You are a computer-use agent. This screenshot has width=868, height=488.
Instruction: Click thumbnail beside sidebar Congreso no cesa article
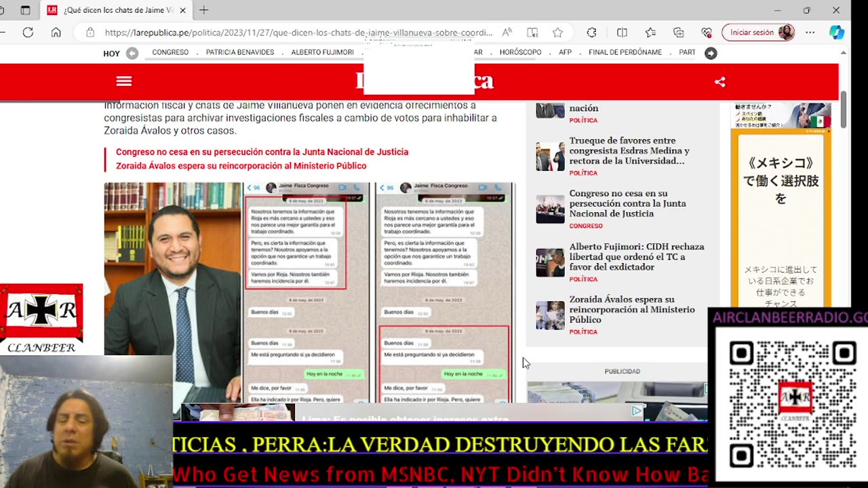(550, 209)
